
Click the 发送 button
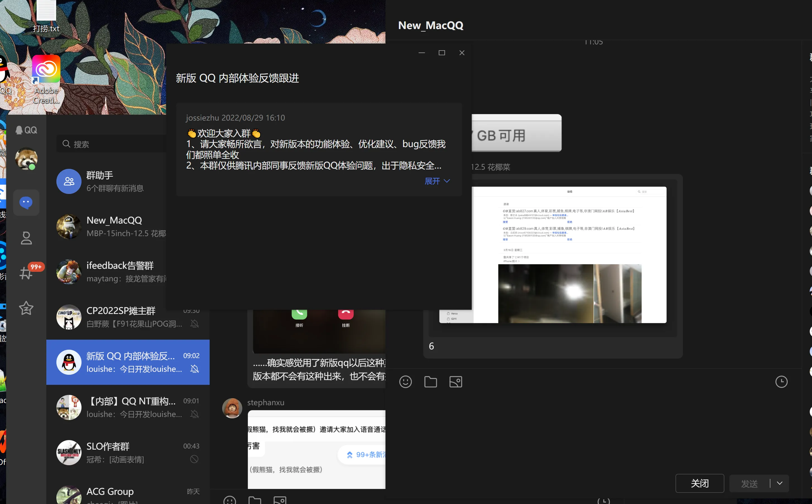749,483
